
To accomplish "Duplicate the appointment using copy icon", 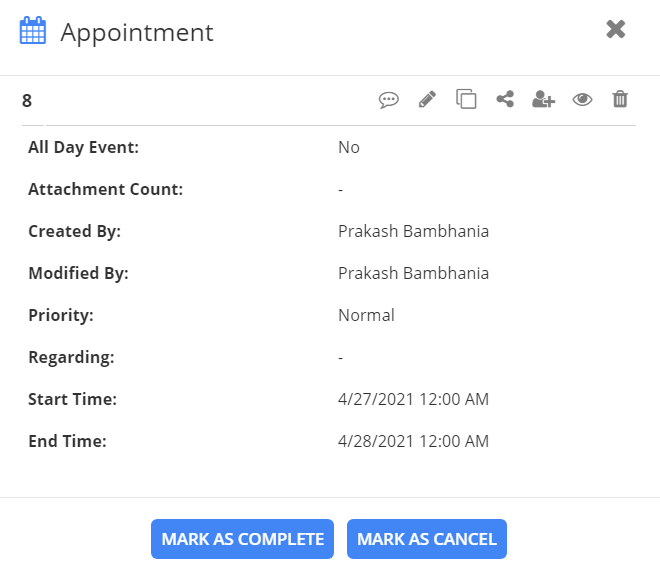I will point(466,99).
